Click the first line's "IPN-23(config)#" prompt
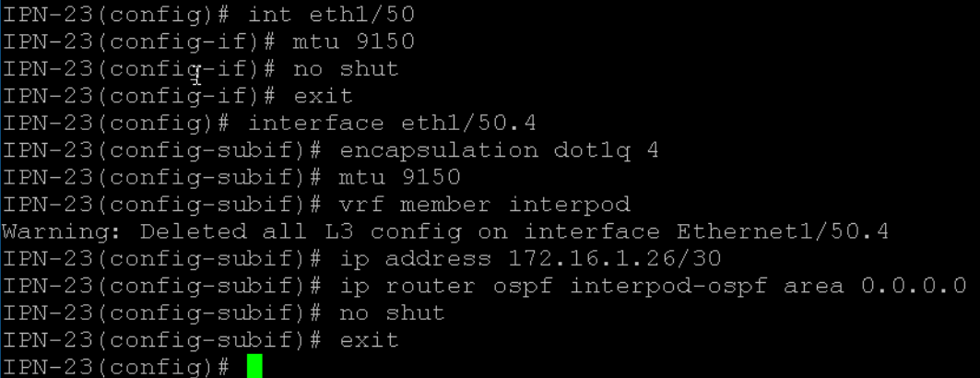Viewport: 980px width, 378px height. 116,15
